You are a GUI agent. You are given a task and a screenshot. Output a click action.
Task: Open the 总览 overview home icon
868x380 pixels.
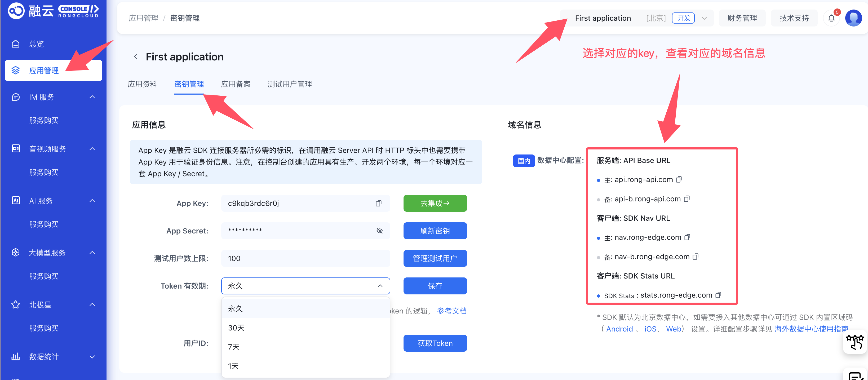pyautogui.click(x=15, y=44)
